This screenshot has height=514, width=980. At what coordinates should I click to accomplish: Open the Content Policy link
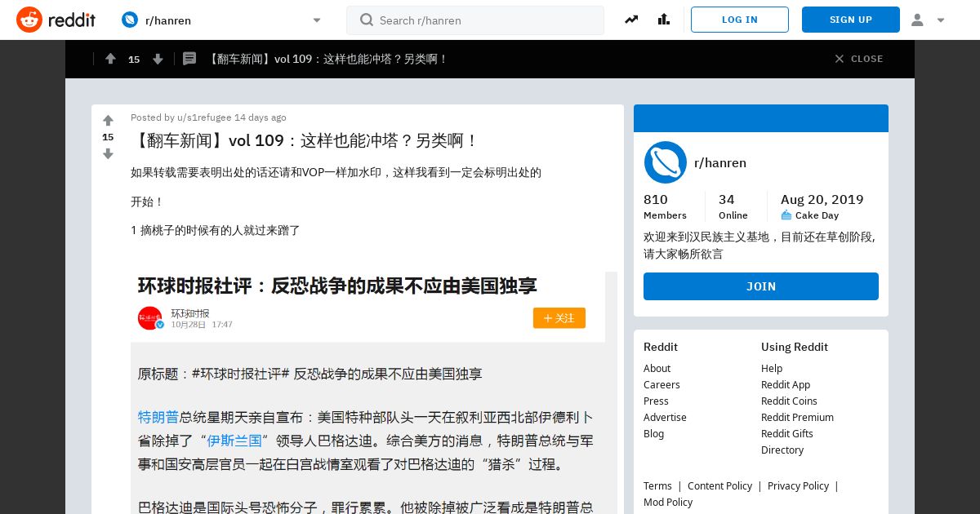tap(719, 485)
